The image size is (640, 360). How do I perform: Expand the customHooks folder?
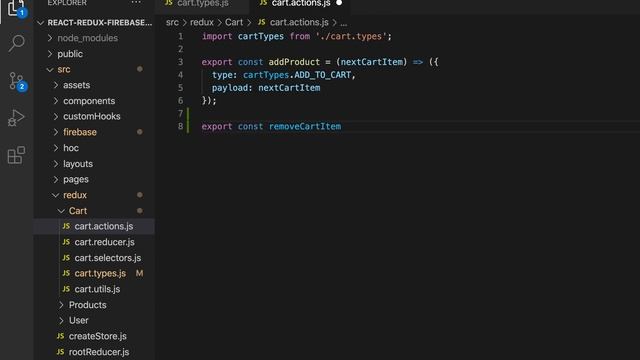pyautogui.click(x=56, y=116)
